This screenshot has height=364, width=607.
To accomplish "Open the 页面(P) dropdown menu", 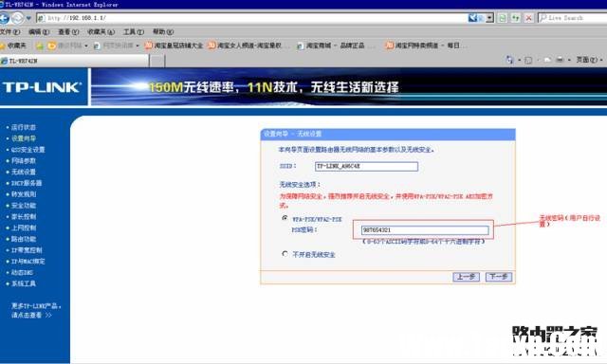I will coord(589,60).
